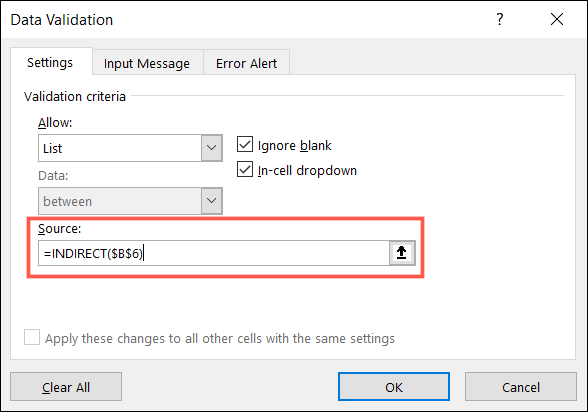
Task: Confirm with the OK button
Action: point(394,387)
